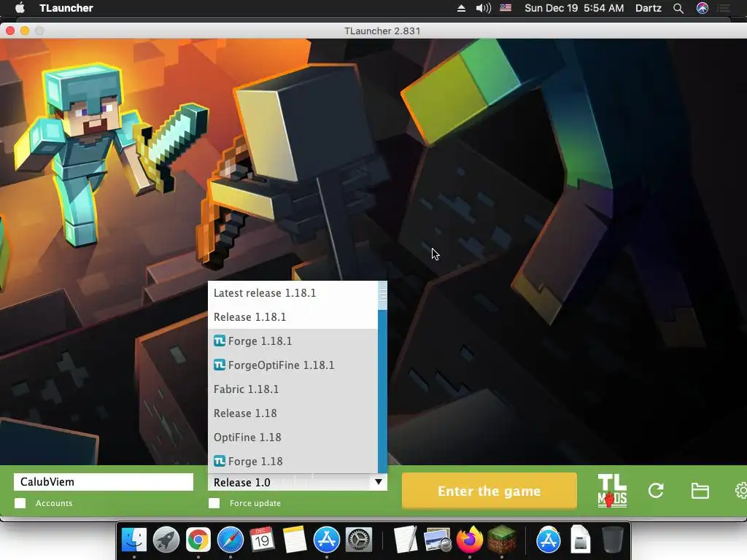Collapse the version dropdown arrow
The image size is (747, 560).
pyautogui.click(x=379, y=482)
